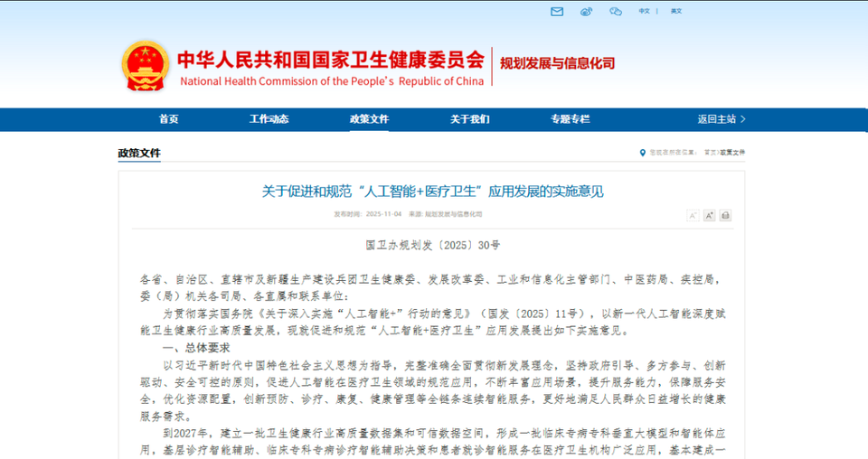The image size is (868, 459).
Task: Click the national emblem logo
Action: [x=146, y=66]
